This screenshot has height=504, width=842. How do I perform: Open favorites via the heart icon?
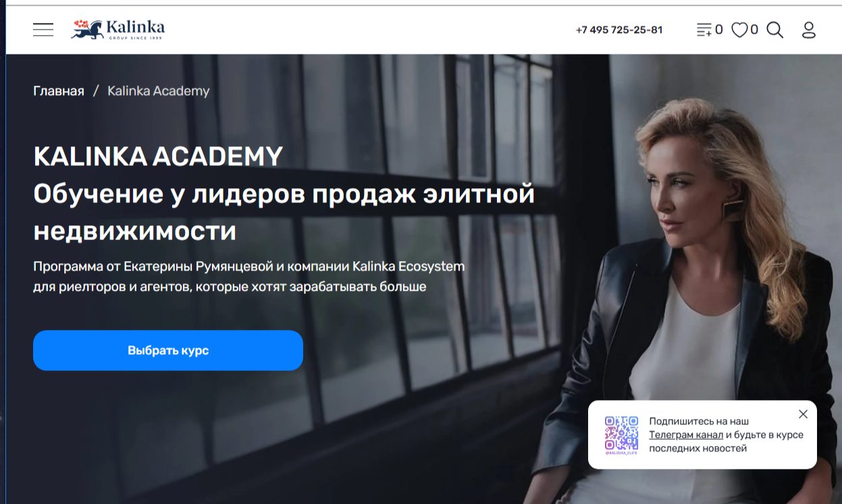point(740,30)
